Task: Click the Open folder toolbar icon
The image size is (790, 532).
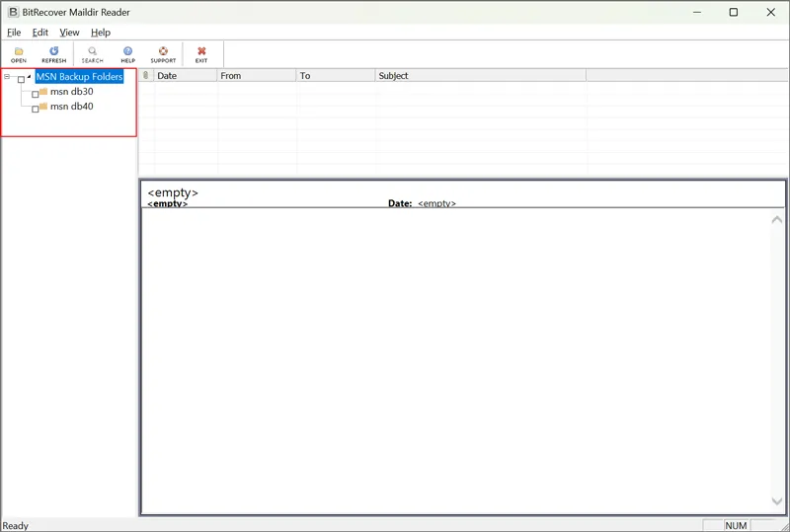Action: (19, 51)
